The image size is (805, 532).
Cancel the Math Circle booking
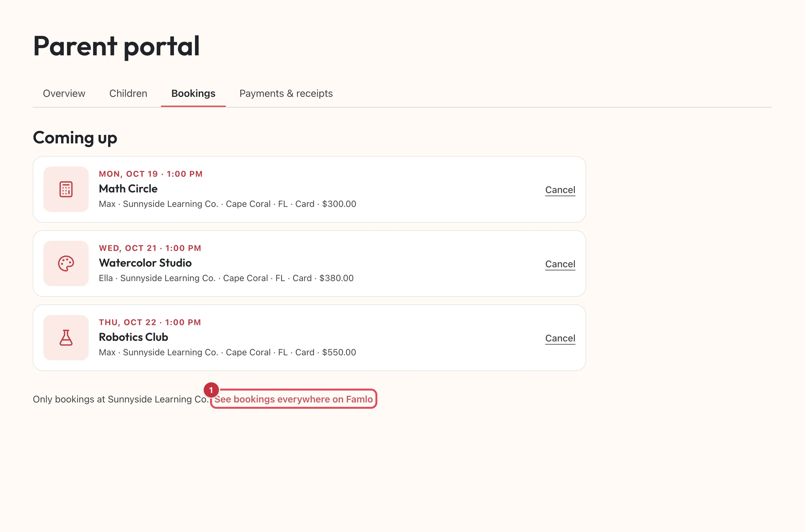[x=560, y=190]
